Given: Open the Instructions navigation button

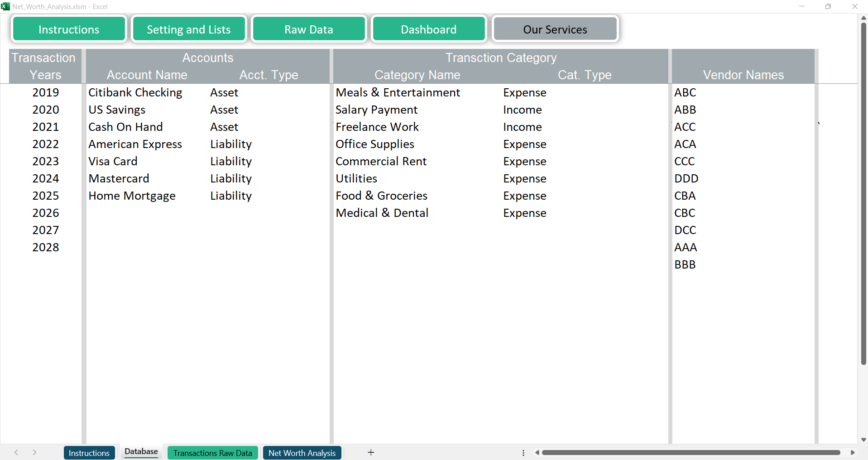Looking at the screenshot, I should pos(69,29).
